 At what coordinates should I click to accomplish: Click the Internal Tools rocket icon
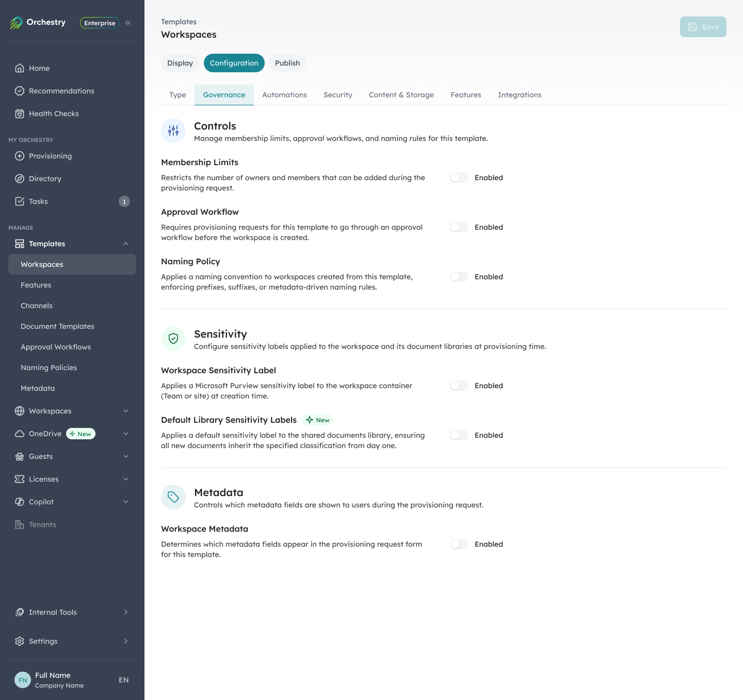click(20, 612)
